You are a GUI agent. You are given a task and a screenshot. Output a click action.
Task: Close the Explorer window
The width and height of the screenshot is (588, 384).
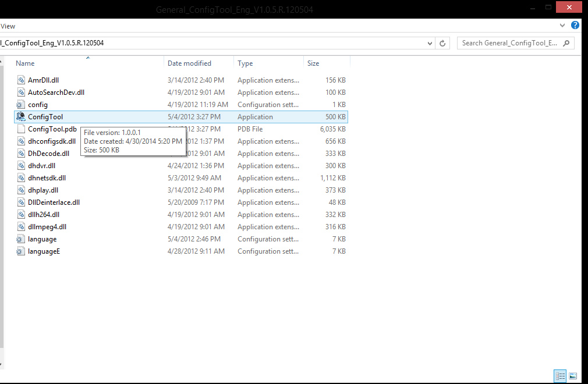coord(569,7)
